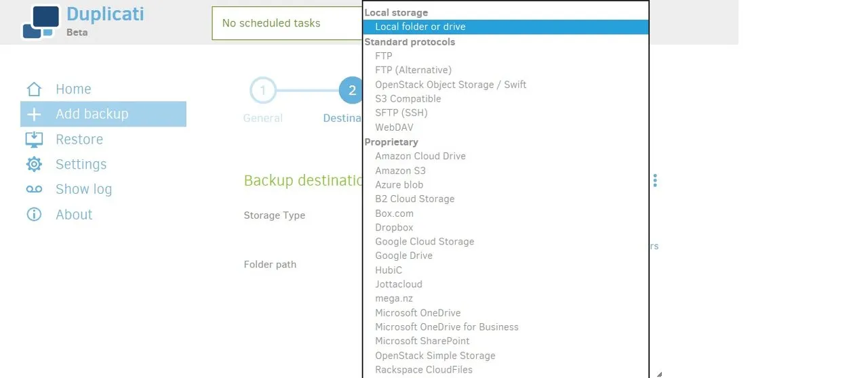Click step 1 General circle
The height and width of the screenshot is (378, 868).
coord(263,90)
